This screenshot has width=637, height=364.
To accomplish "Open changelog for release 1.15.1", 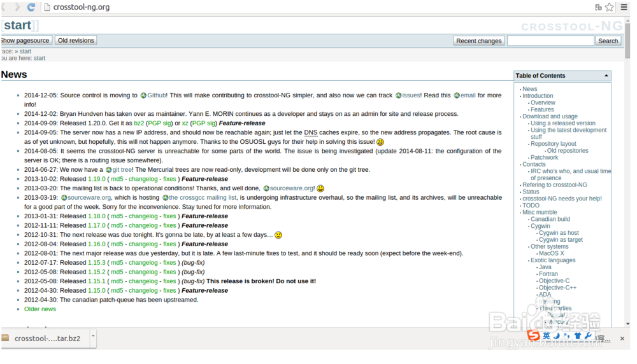I will coord(143,281).
